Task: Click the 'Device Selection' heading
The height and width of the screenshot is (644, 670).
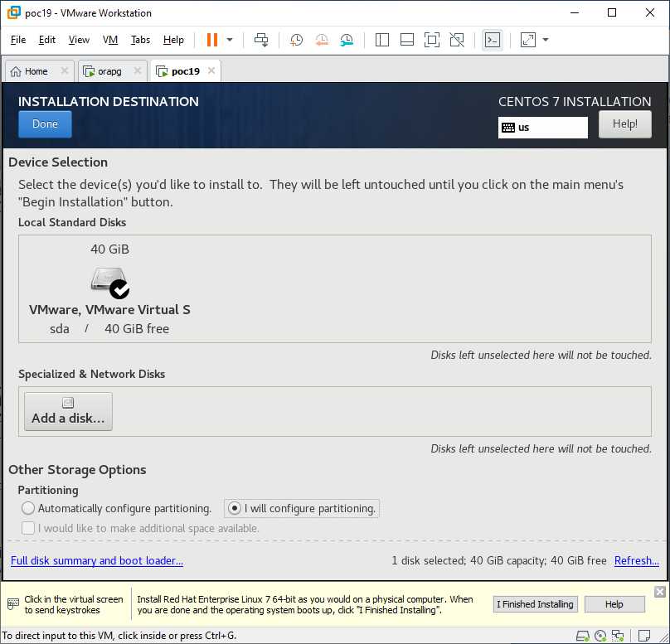Action: (58, 162)
